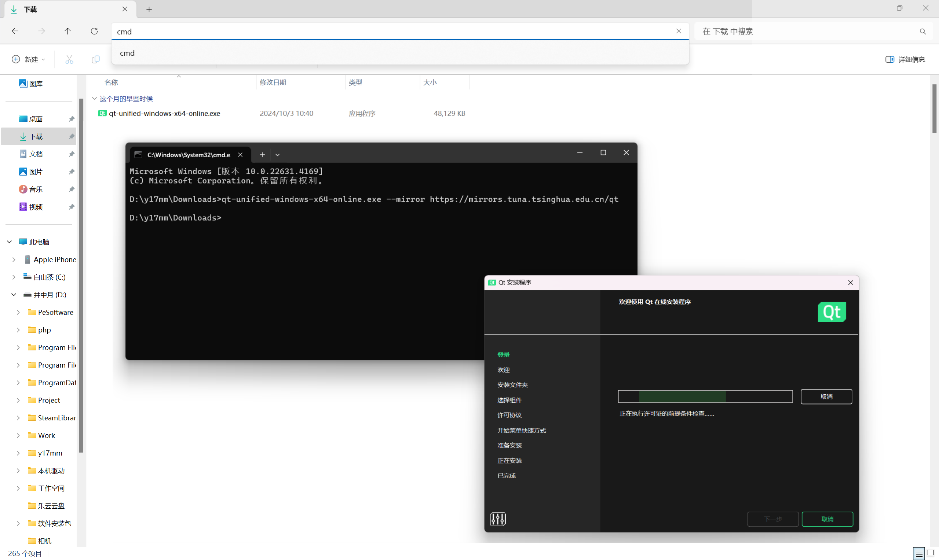939x560 pixels.
Task: Expand 白山茶 (C:) drive node
Action: tap(14, 277)
